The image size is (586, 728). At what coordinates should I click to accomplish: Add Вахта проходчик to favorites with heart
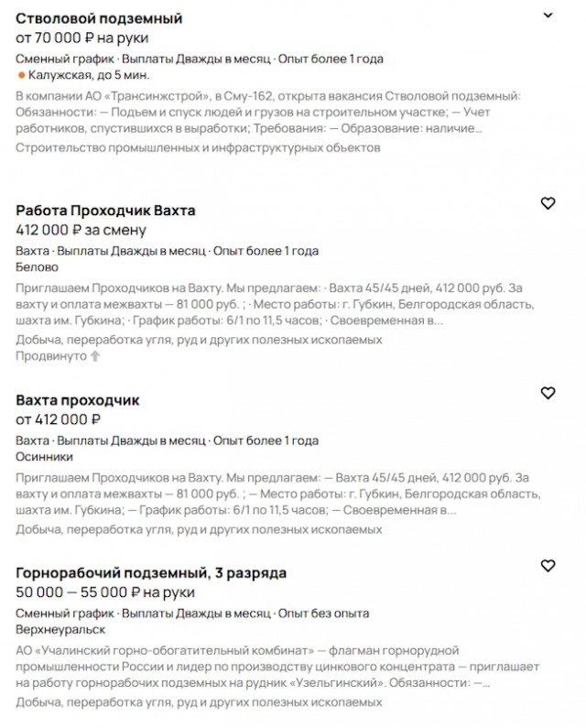pyautogui.click(x=548, y=393)
